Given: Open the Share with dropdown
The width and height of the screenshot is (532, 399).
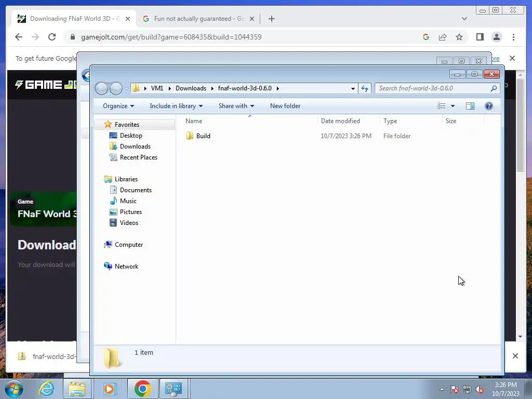Looking at the screenshot, I should tap(236, 106).
